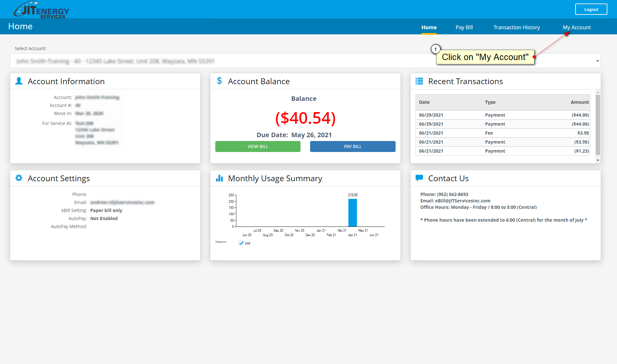617x364 pixels.
Task: Click the Monthly Usage bar chart icon
Action: [x=219, y=178]
